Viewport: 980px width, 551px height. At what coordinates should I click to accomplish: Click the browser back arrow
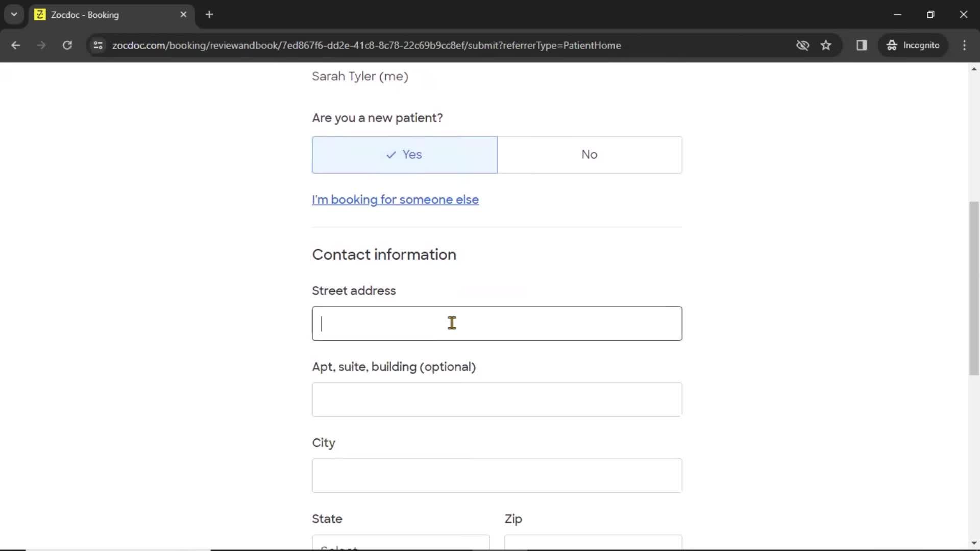click(x=15, y=45)
